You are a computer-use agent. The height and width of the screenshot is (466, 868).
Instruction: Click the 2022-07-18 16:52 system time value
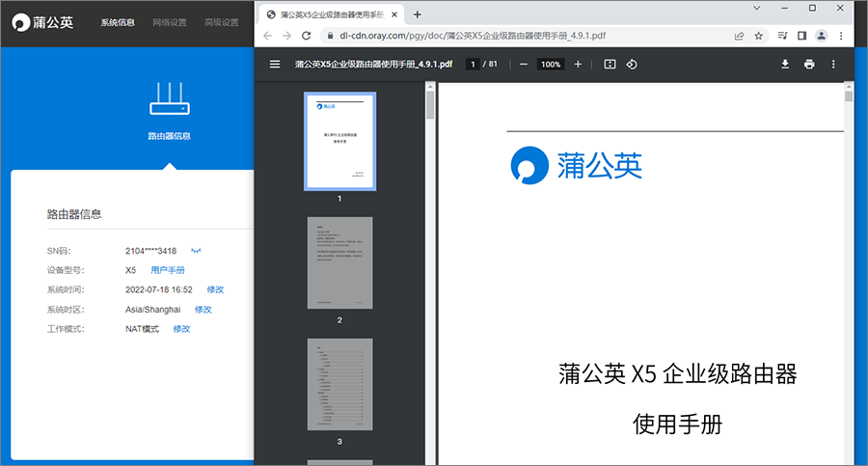click(159, 289)
